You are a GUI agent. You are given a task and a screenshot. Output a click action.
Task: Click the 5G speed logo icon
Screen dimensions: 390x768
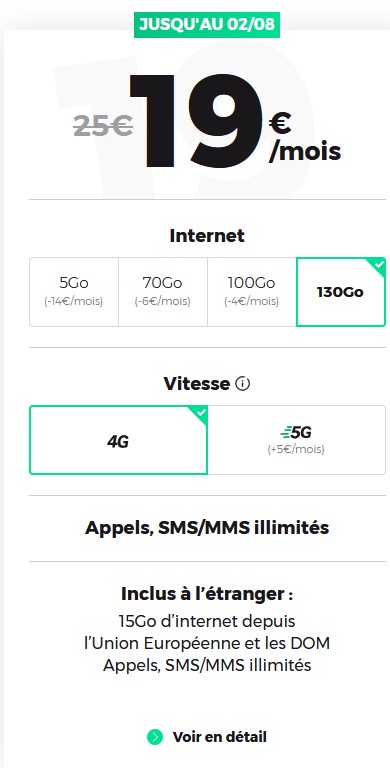(296, 432)
